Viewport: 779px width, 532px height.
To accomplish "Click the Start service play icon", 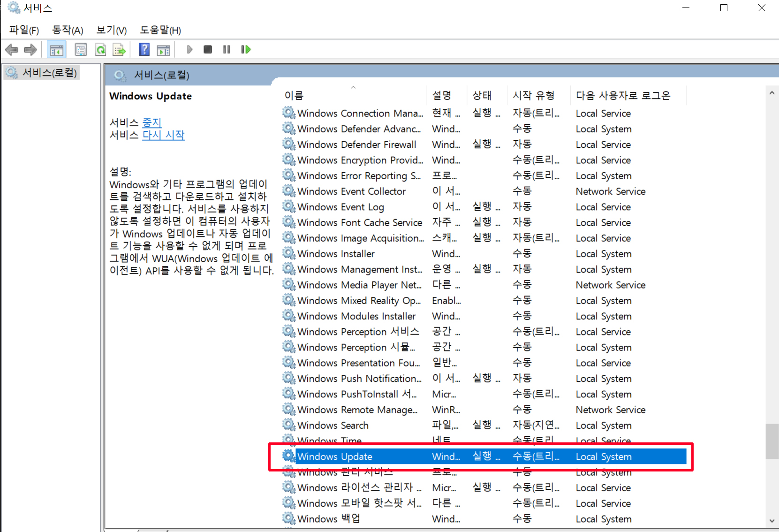I will [190, 49].
